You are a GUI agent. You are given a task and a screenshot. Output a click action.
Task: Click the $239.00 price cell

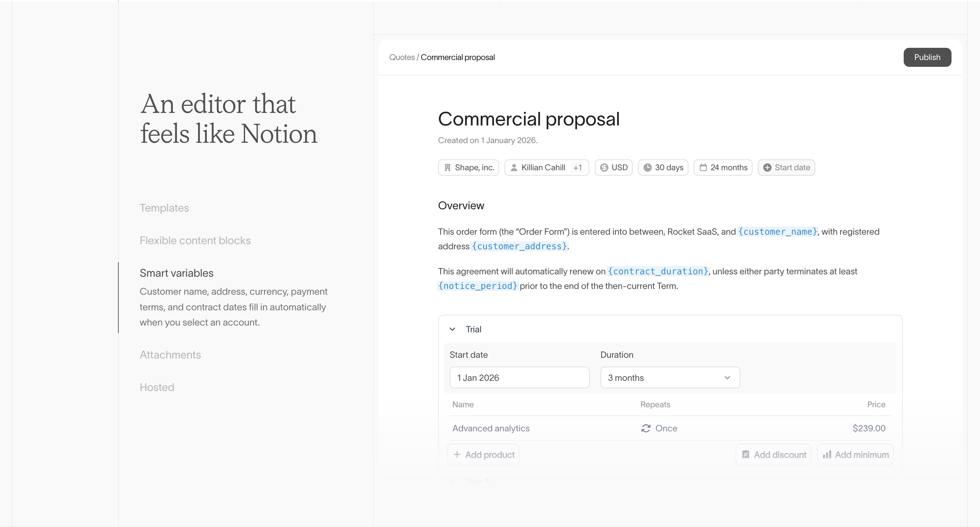[x=869, y=428]
